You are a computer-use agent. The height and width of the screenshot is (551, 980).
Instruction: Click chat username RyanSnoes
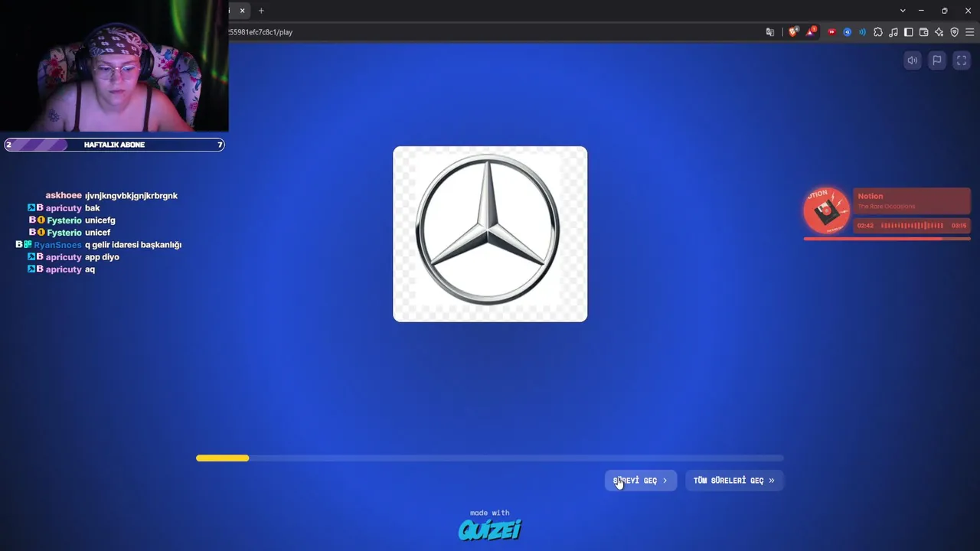tap(57, 245)
